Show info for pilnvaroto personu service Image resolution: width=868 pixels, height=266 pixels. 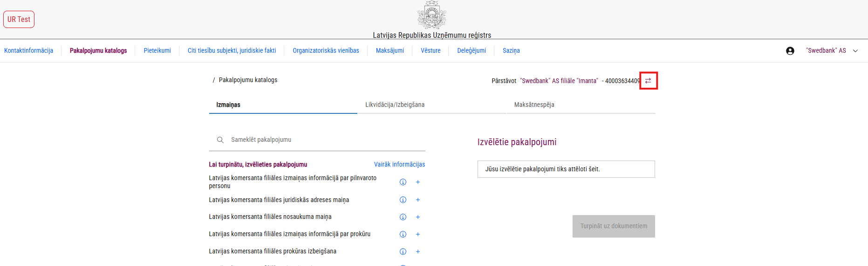pyautogui.click(x=403, y=182)
